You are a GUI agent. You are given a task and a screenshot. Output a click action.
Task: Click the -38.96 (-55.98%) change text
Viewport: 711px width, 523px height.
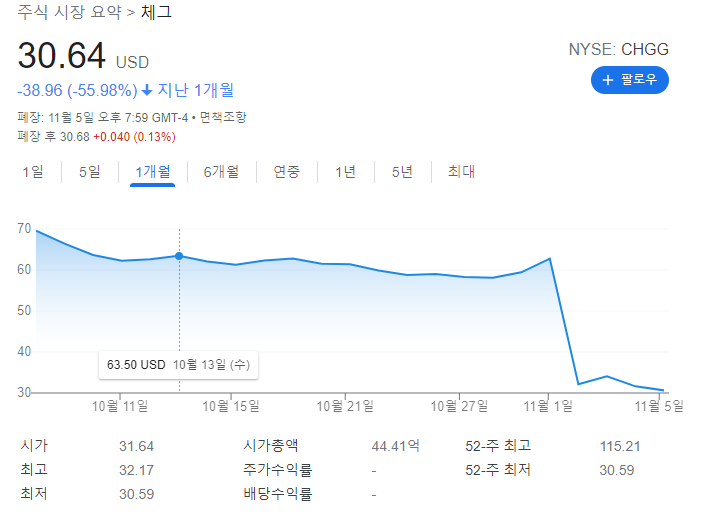(77, 90)
